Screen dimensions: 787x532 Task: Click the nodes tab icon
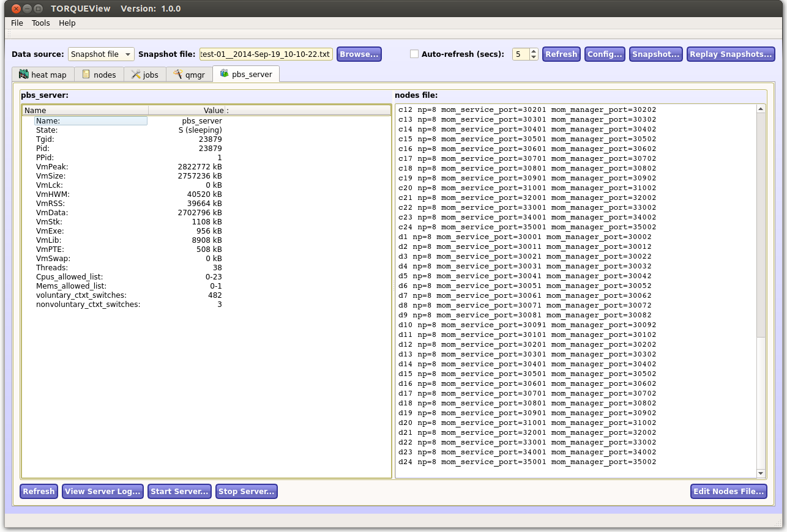point(86,75)
